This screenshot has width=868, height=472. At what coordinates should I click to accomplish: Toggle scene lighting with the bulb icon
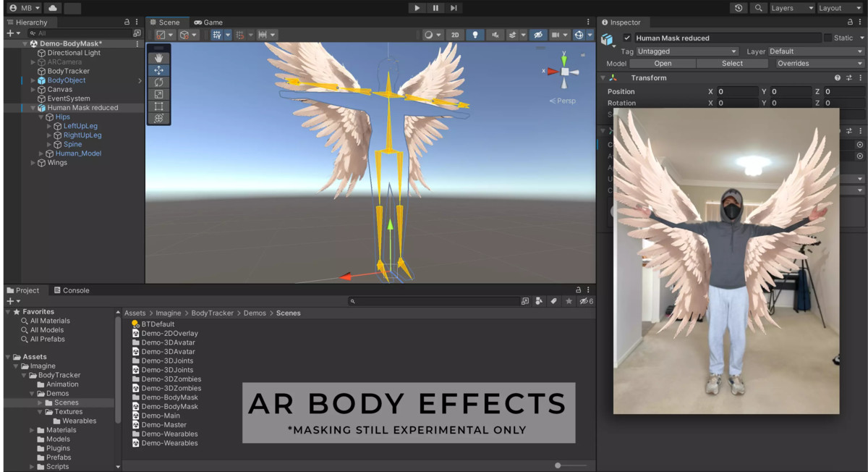coord(475,34)
